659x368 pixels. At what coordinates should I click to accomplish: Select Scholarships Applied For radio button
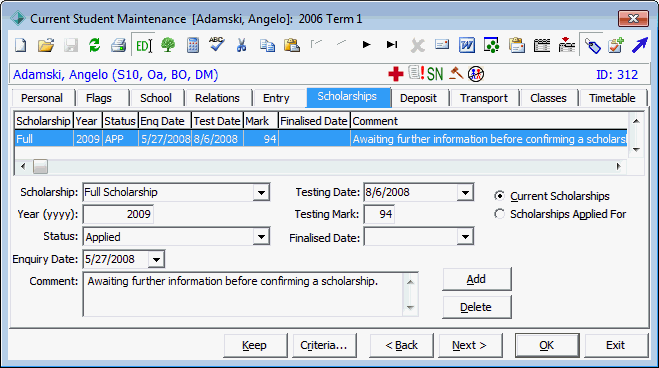tap(499, 214)
